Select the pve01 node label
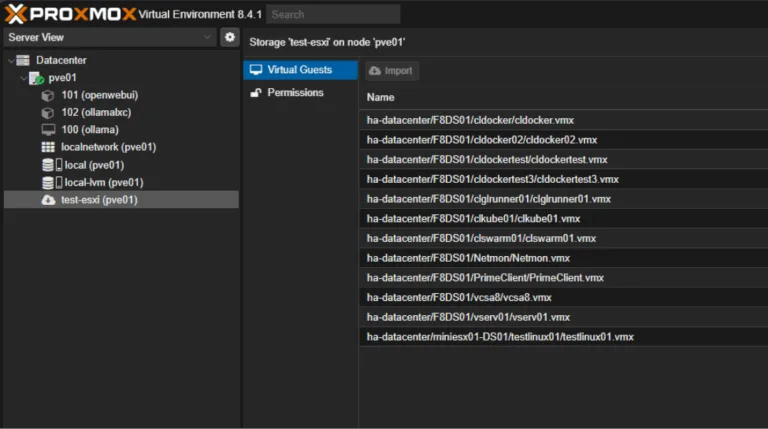 [62, 77]
